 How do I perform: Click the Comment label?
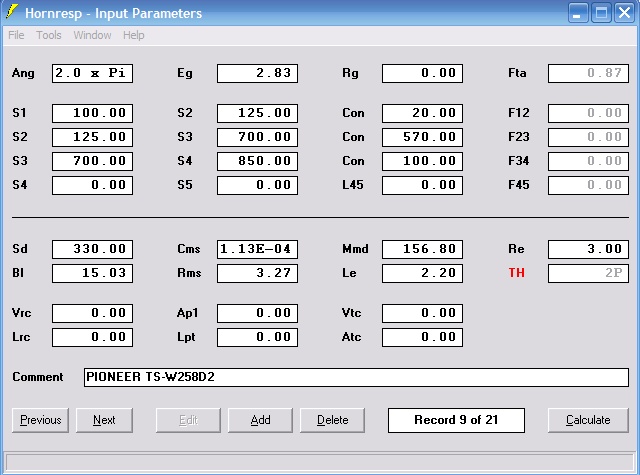[38, 377]
